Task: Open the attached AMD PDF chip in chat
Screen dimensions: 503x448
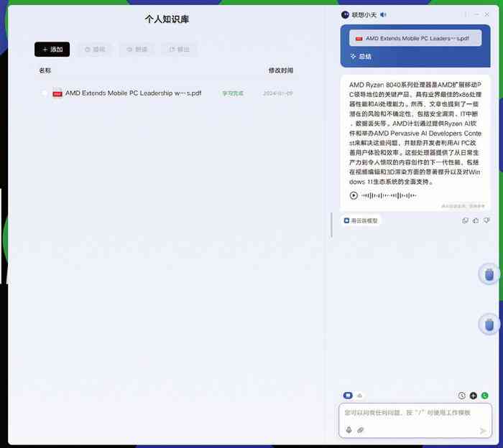Action: tap(415, 38)
